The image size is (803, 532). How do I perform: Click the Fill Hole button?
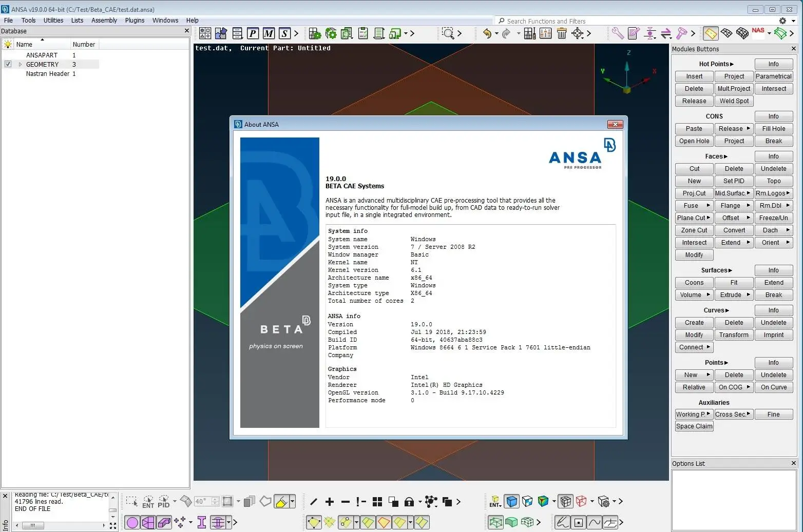[x=774, y=129]
